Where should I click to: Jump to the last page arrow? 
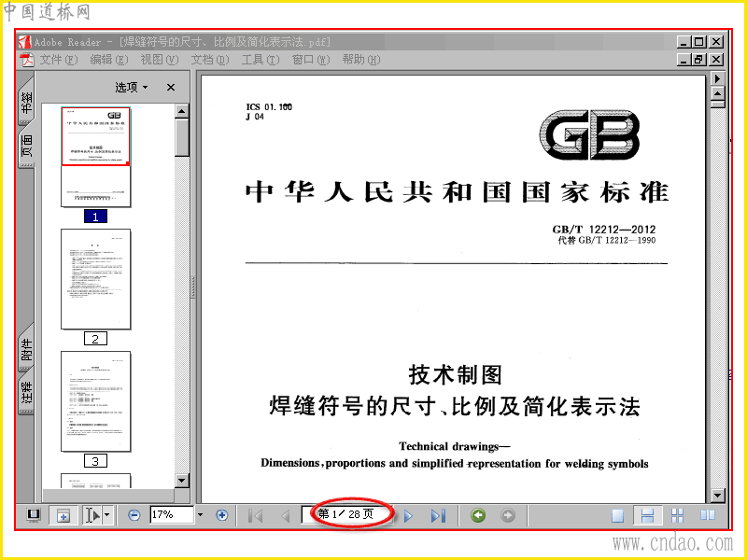pos(438,515)
